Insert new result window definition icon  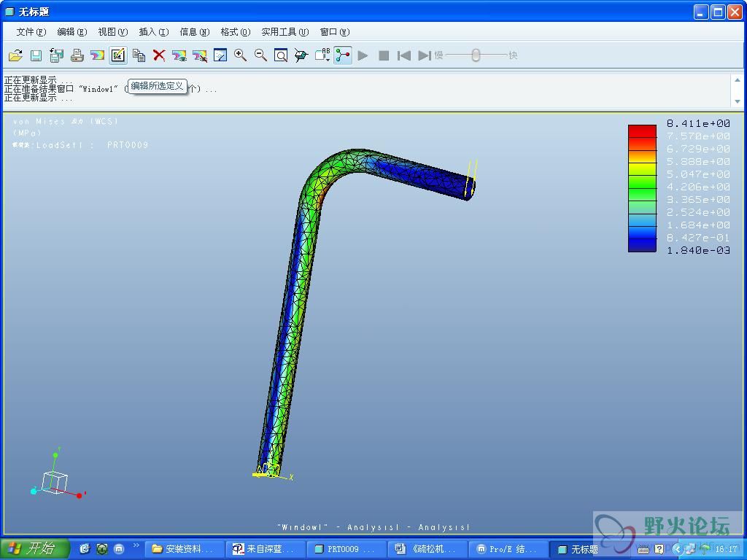(97, 55)
